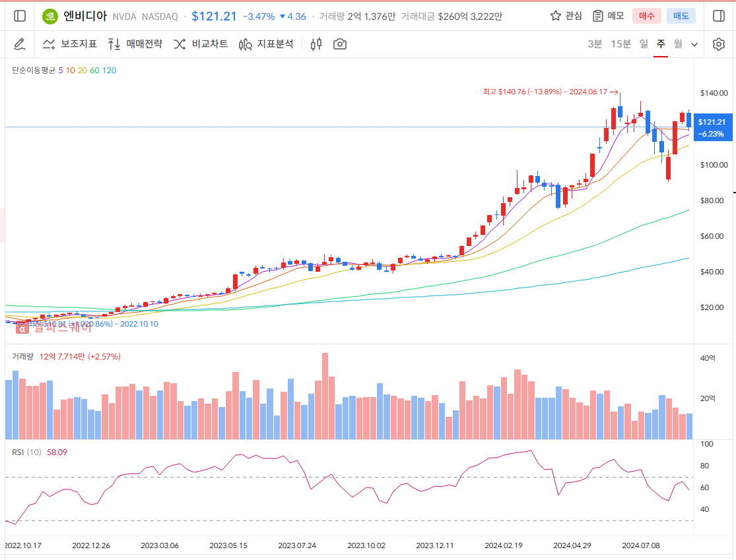Image resolution: width=736 pixels, height=560 pixels.
Task: Open 지표분석 indicator analysis tool
Action: tap(266, 44)
